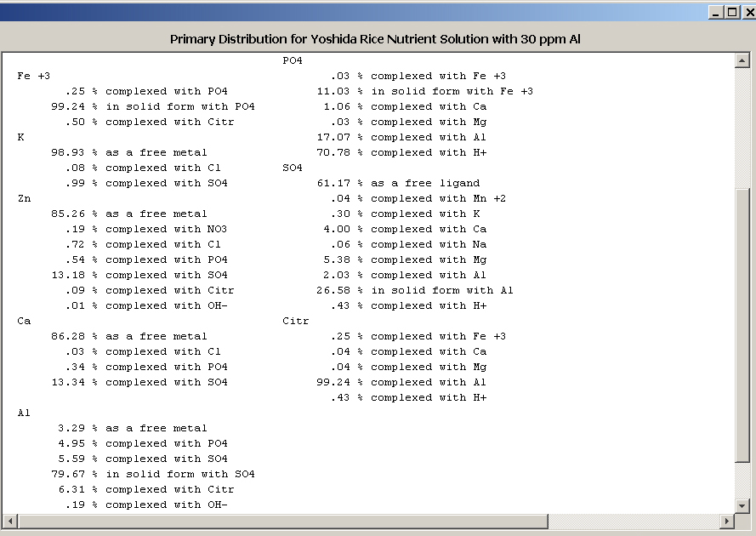Select the row '98.93 % as a free metal'

click(129, 152)
